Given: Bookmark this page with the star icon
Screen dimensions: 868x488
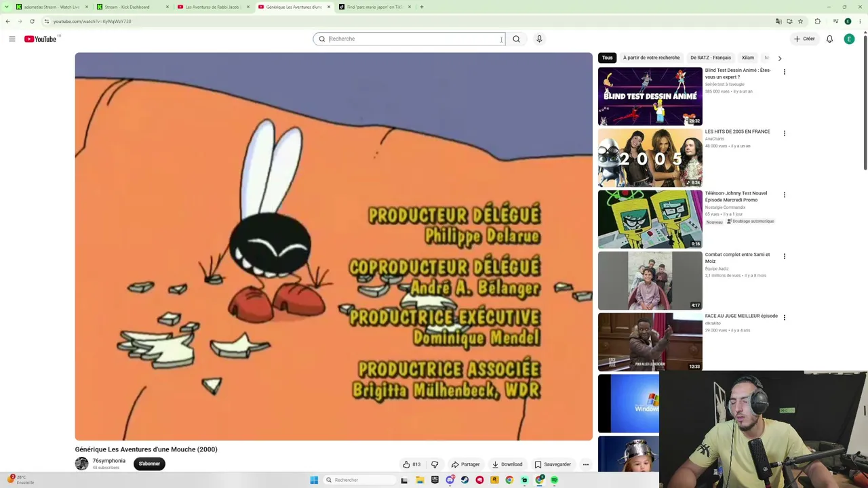Looking at the screenshot, I should 800,21.
